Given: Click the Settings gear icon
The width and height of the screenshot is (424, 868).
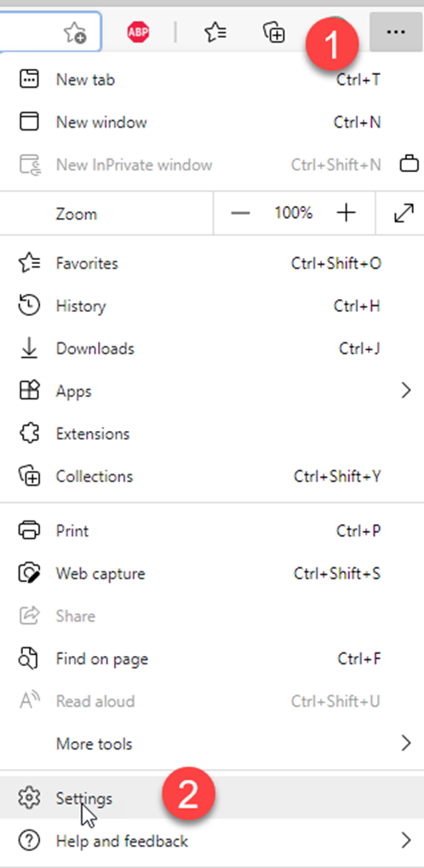Looking at the screenshot, I should pyautogui.click(x=29, y=797).
